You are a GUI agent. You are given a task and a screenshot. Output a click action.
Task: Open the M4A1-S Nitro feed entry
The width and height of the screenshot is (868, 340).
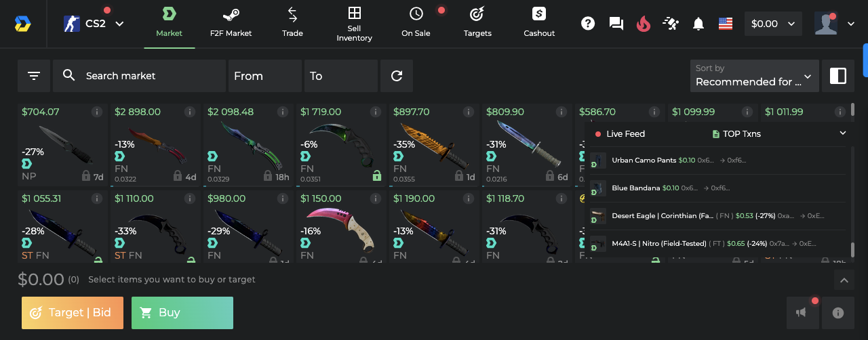coord(719,243)
